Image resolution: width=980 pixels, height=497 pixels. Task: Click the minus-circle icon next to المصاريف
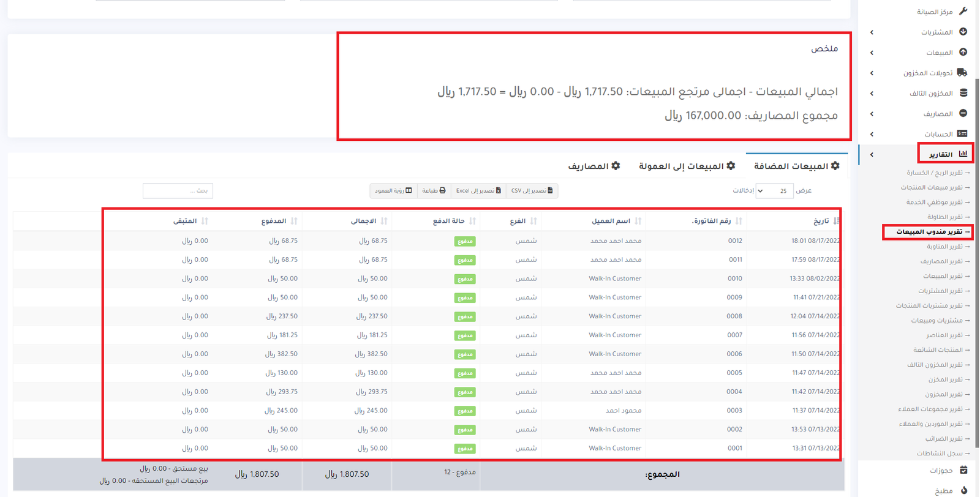tap(963, 113)
